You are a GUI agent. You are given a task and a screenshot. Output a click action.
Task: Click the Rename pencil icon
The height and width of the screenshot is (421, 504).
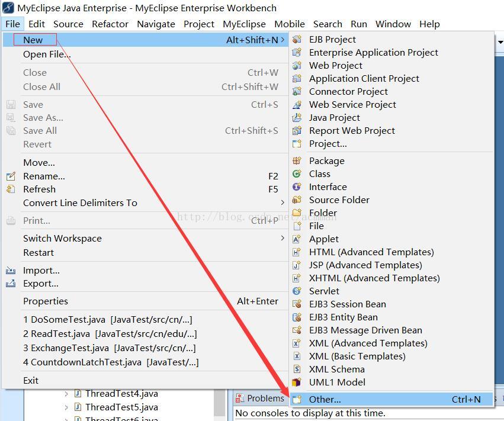pyautogui.click(x=11, y=176)
